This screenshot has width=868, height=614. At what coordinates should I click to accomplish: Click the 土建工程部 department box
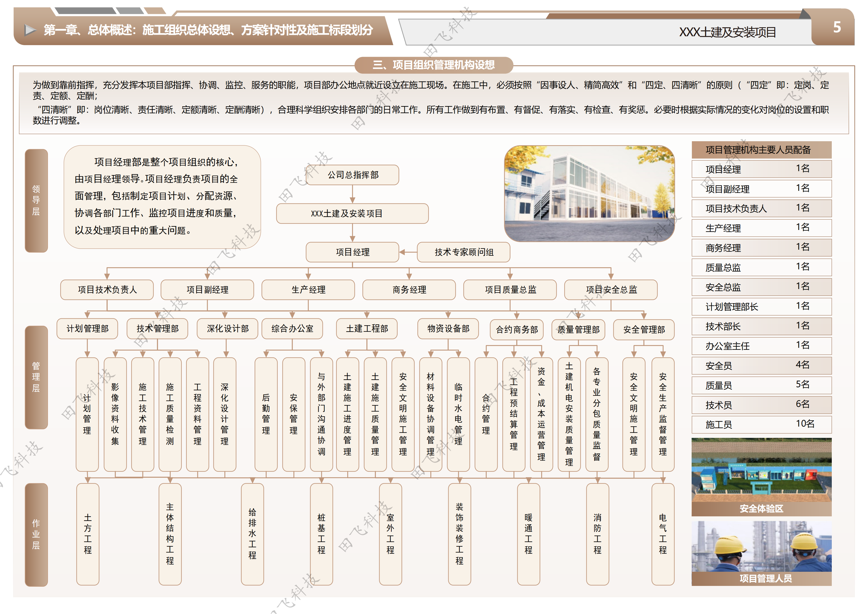(x=367, y=329)
